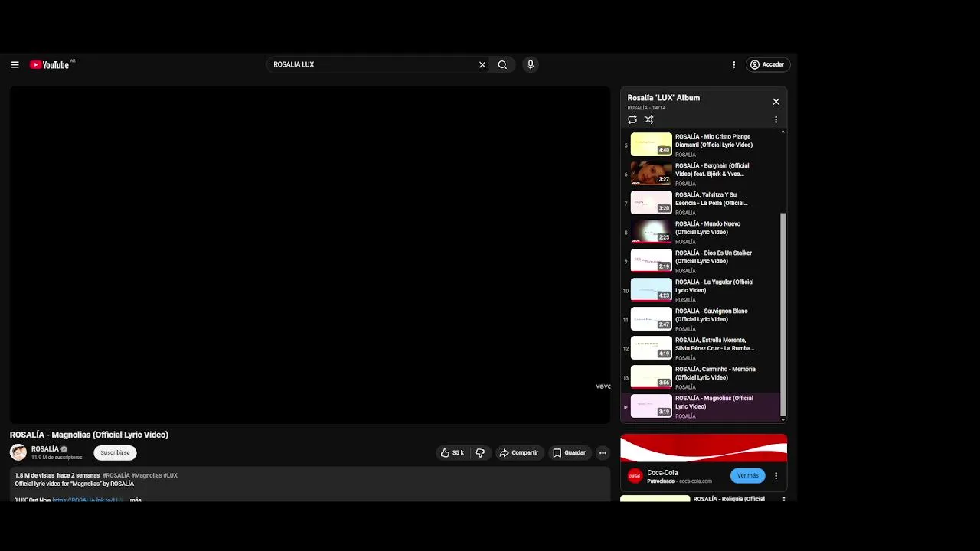Viewport: 980px width, 551px height.
Task: Click the Coca-Cola advertiser logo
Action: coord(635,476)
